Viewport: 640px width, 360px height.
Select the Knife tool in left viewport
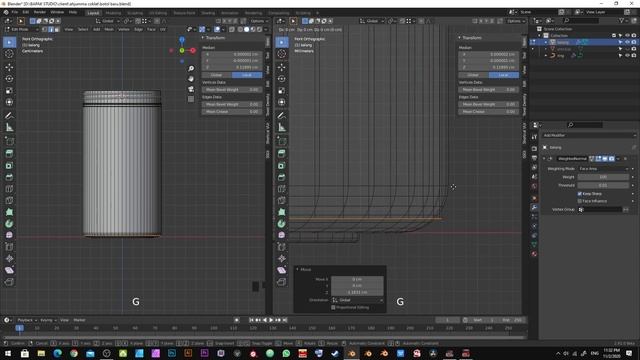(x=9, y=200)
